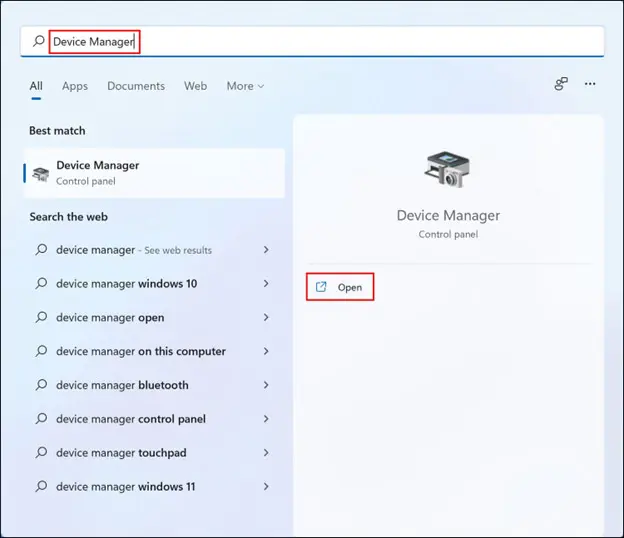Expand arrow for 'device manager control panel'
624x538 pixels.
click(x=266, y=419)
